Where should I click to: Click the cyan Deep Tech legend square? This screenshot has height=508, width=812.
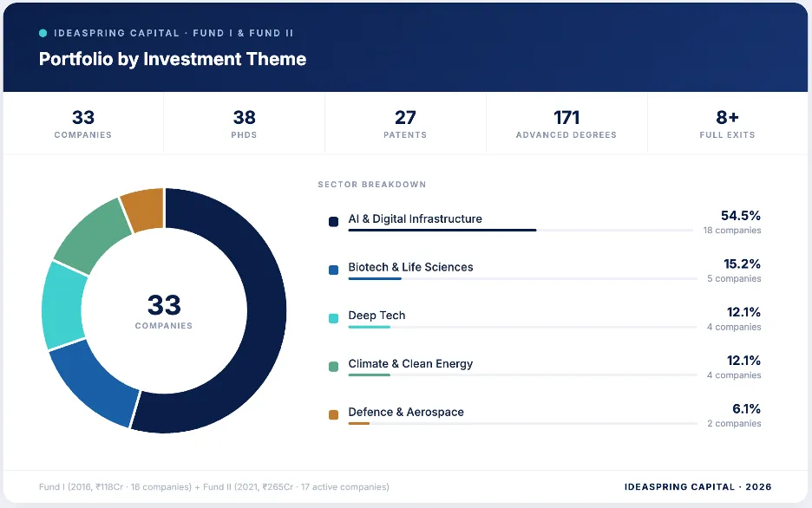pyautogui.click(x=333, y=318)
